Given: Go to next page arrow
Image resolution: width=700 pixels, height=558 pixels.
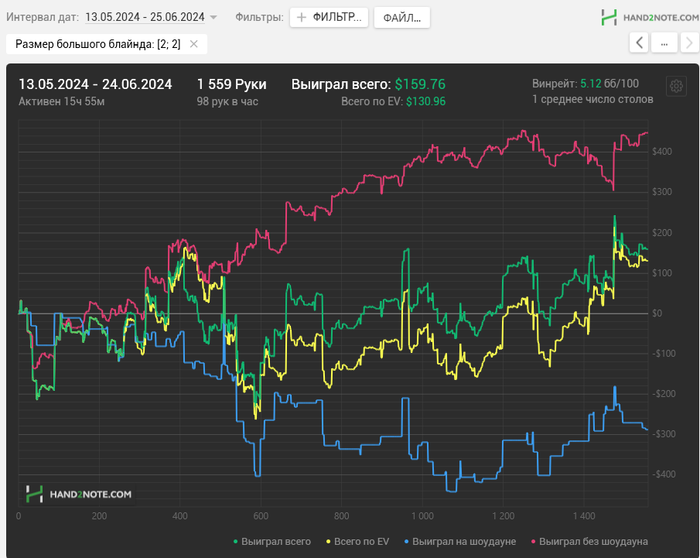Looking at the screenshot, I should pos(689,43).
